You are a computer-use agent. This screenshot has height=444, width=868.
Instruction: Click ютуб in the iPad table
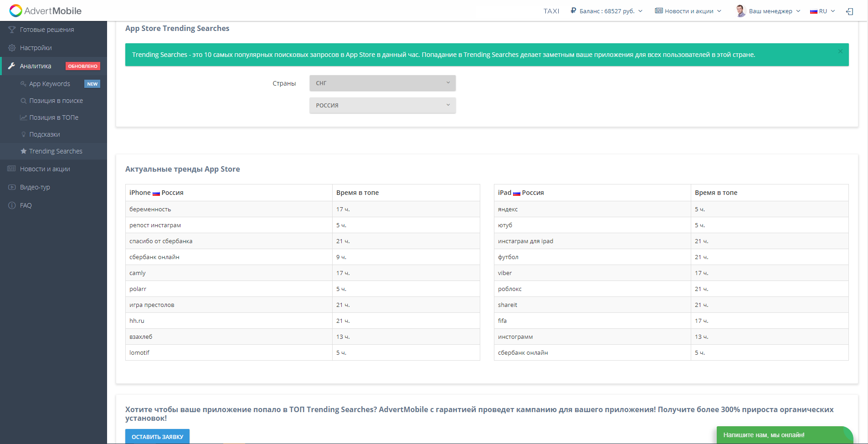(505, 225)
